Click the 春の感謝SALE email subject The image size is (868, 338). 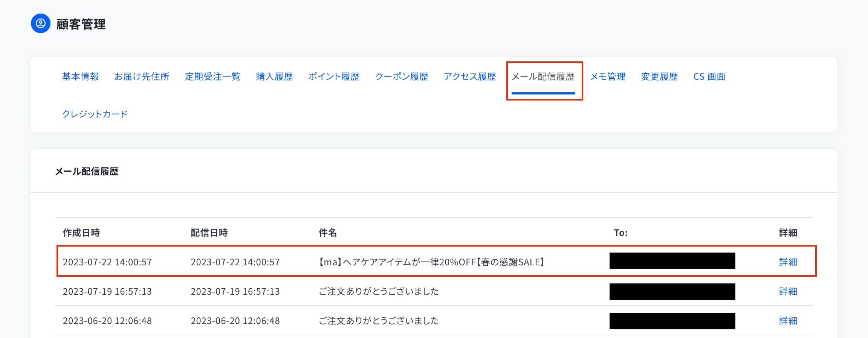pyautogui.click(x=432, y=262)
